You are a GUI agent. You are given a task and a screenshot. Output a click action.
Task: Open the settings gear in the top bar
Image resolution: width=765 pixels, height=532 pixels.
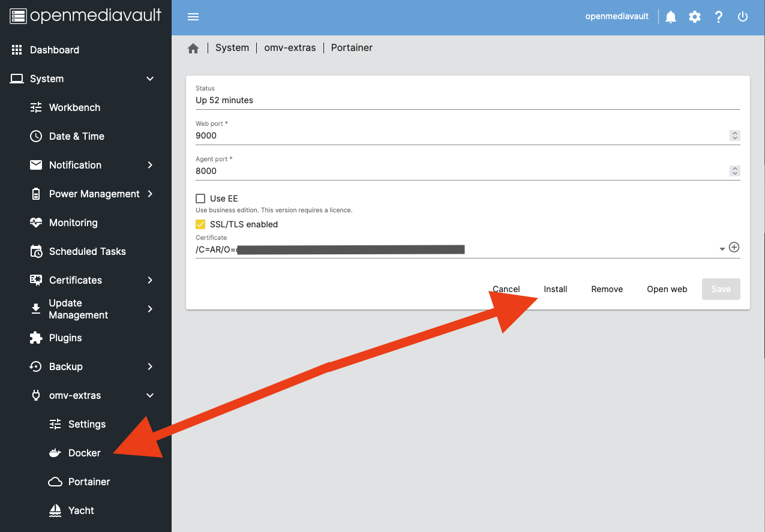pyautogui.click(x=694, y=16)
